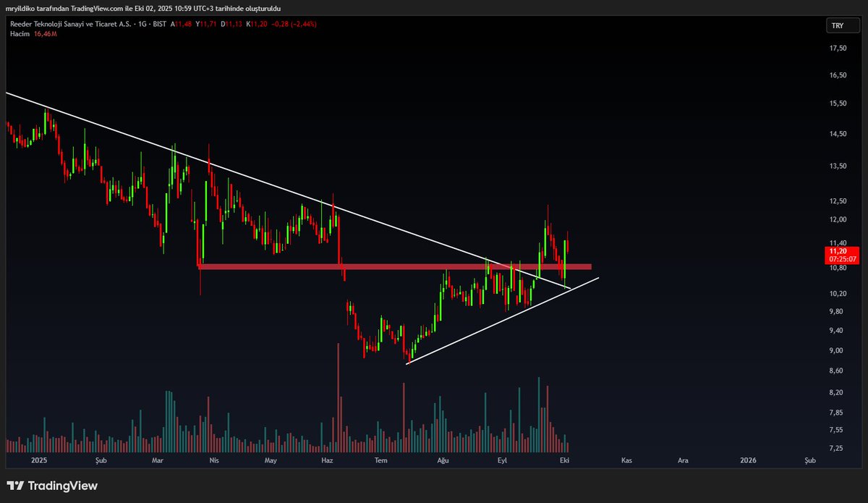Click the 2026 time axis label
The image size is (868, 503).
tap(749, 460)
